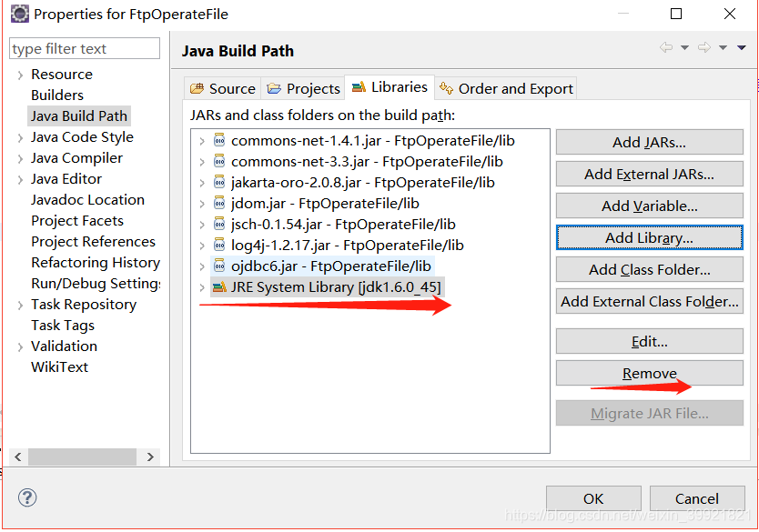Select Refactoring History in the tree
This screenshot has width=759, height=532.
[96, 262]
